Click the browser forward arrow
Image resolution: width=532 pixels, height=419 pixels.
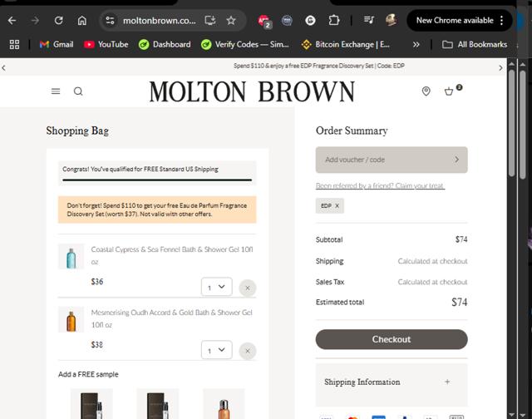click(35, 21)
